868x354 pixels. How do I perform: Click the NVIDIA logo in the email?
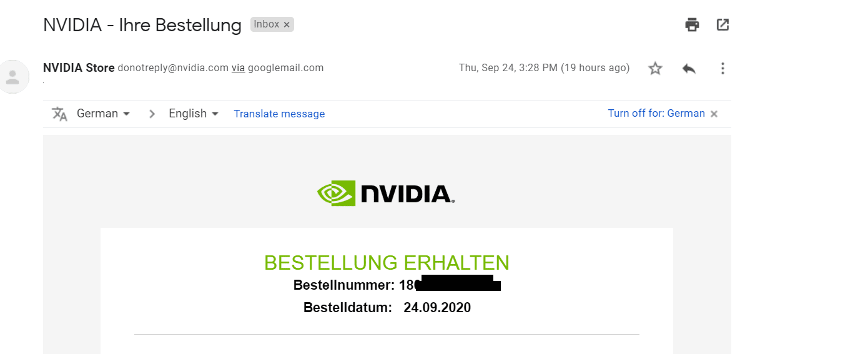386,194
